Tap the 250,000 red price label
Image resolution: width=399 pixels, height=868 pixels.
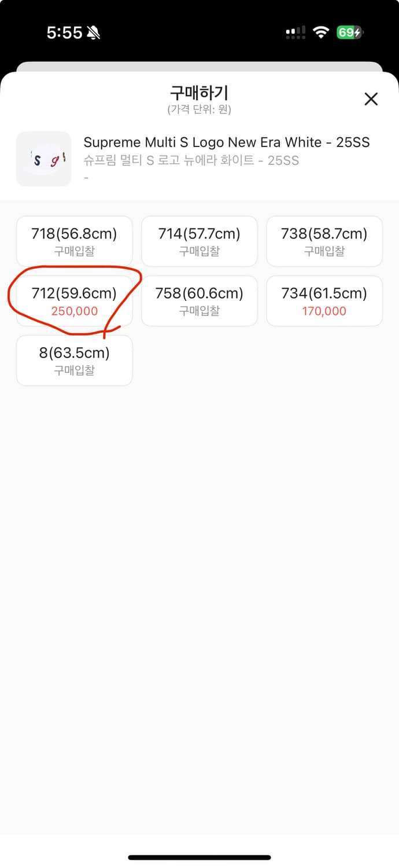coord(75,311)
